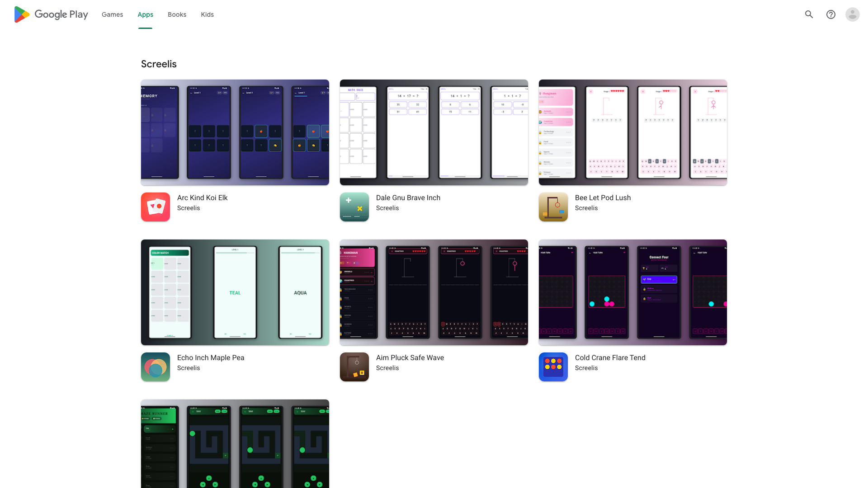868x488 pixels.
Task: Open the Bee Let Pod Lush title link
Action: (x=603, y=197)
